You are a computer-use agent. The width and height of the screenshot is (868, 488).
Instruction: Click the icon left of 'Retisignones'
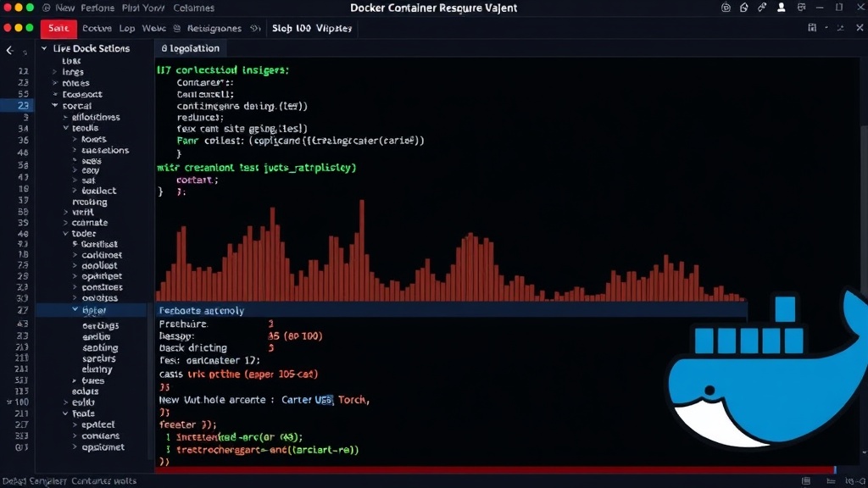[177, 28]
